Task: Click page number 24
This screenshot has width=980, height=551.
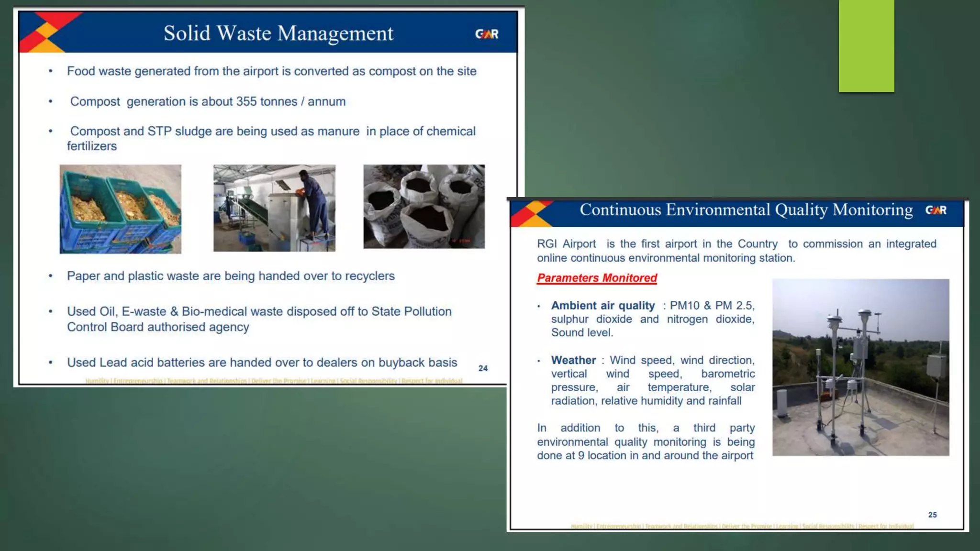Action: coord(483,368)
